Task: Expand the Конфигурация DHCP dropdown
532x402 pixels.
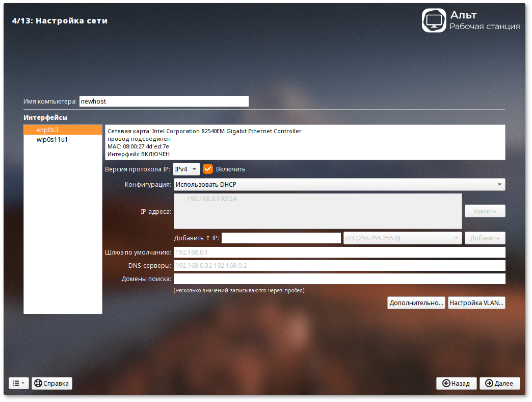Action: click(339, 184)
